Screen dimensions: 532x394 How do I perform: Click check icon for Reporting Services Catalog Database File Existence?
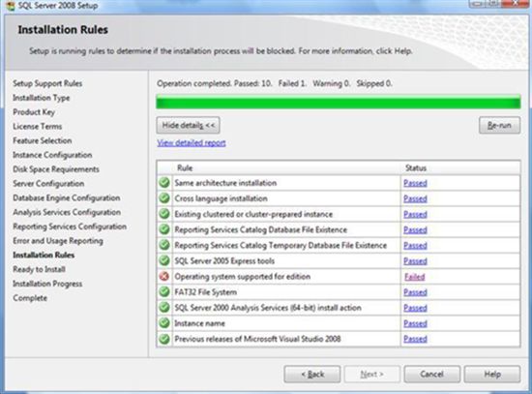164,229
